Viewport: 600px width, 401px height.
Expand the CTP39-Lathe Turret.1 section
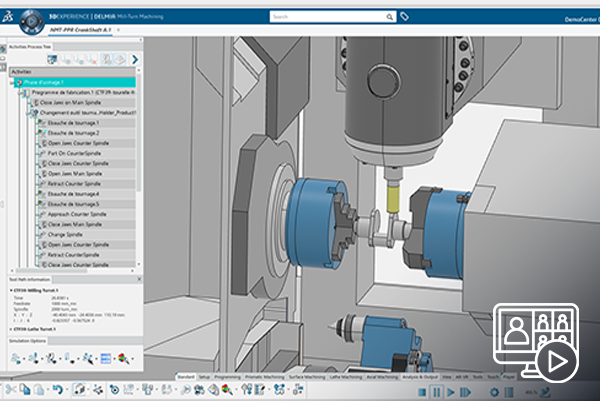pos(11,327)
